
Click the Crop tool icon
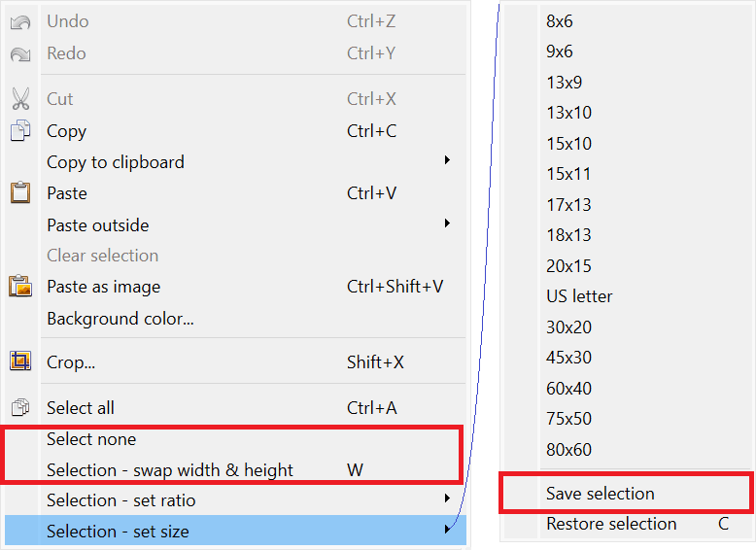point(20,362)
